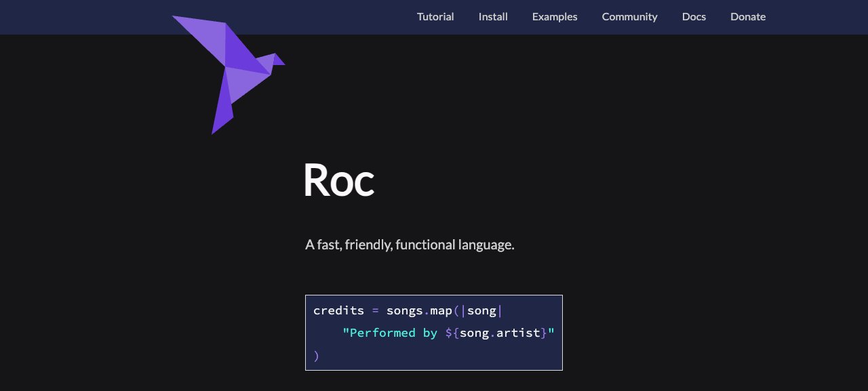This screenshot has width=868, height=391.
Task: Select Donate in the navigation bar
Action: click(748, 17)
